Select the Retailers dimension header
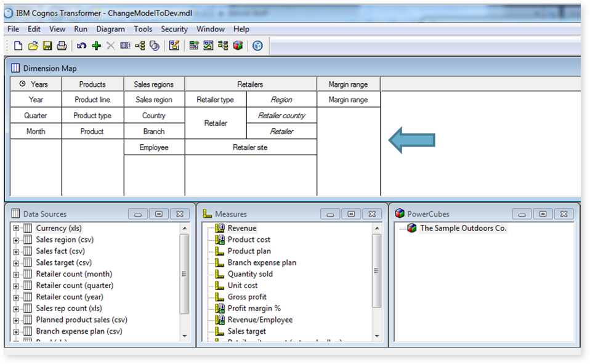The width and height of the screenshot is (590, 364). 251,84
